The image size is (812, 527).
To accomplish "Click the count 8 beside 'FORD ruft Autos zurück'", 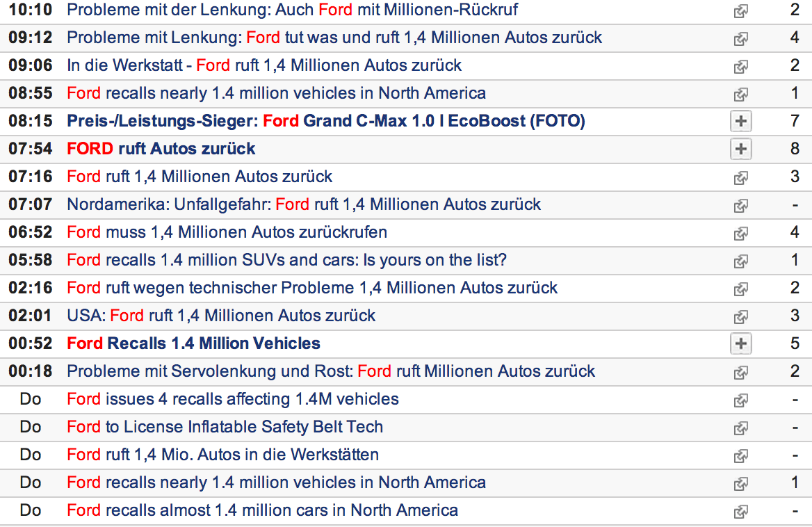I will pos(795,149).
